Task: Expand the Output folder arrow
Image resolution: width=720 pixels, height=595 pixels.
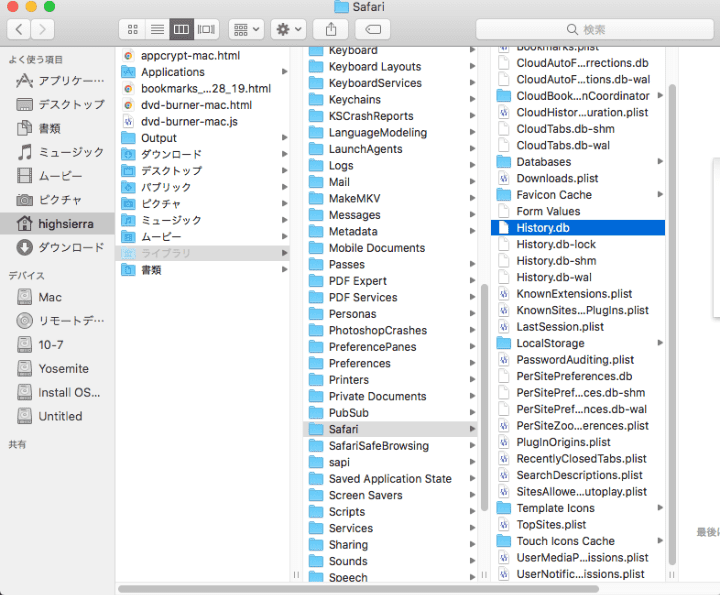Action: [x=285, y=138]
